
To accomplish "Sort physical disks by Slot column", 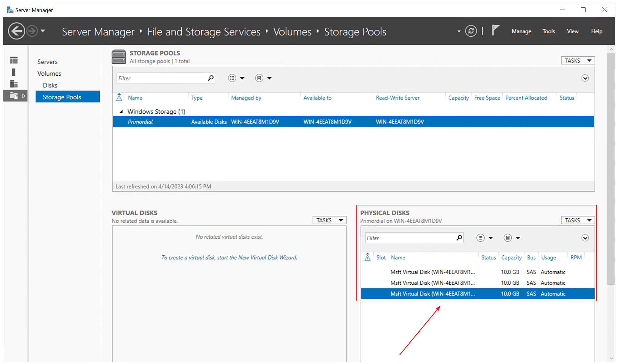I will 381,257.
